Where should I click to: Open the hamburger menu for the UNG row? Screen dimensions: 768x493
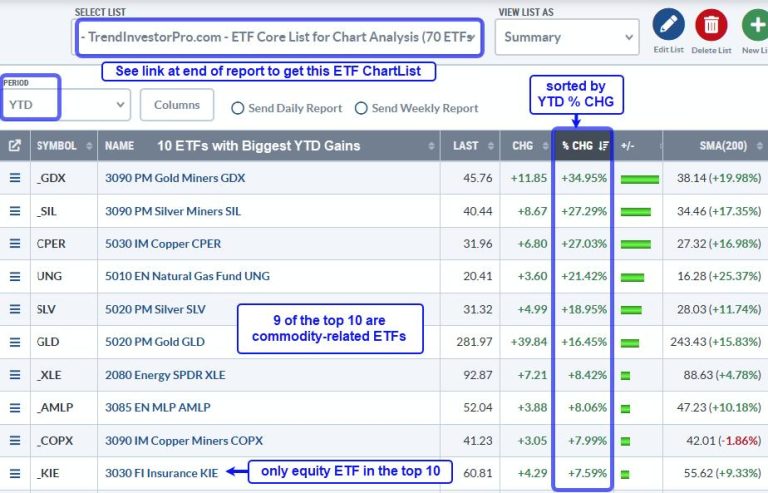pyautogui.click(x=15, y=276)
